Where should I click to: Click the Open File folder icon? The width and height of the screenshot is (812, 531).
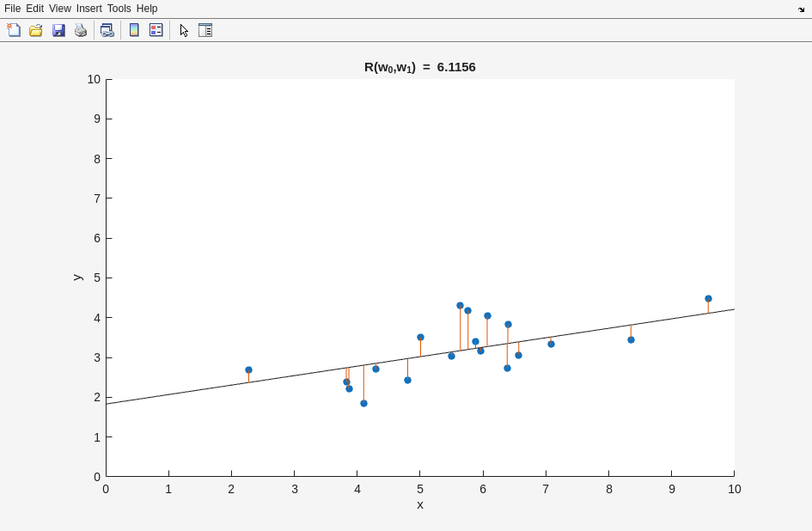tap(36, 30)
